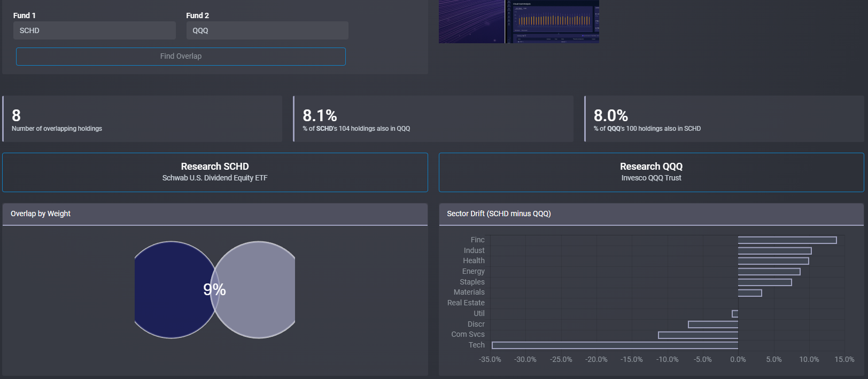
Task: Click the Fund 1 label
Action: point(25,15)
